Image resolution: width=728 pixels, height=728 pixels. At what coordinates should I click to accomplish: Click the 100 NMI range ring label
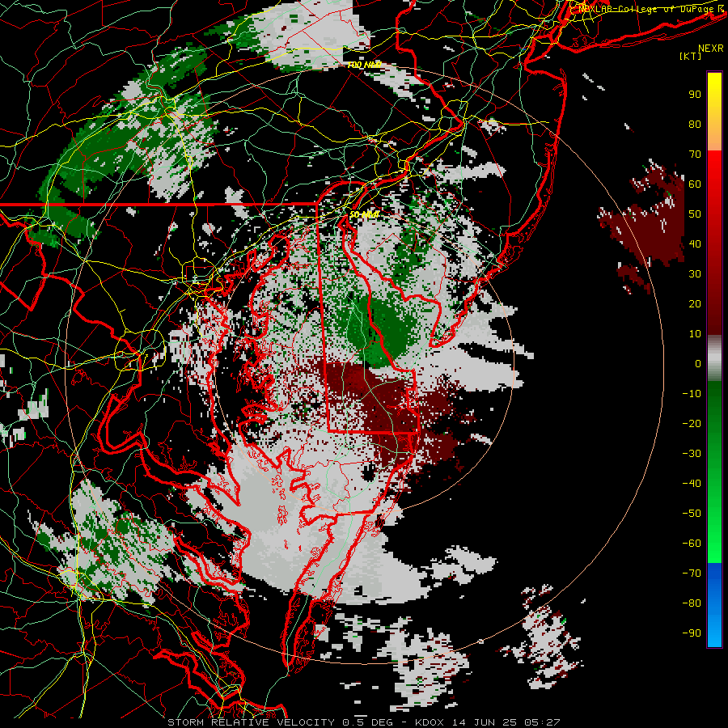(365, 65)
